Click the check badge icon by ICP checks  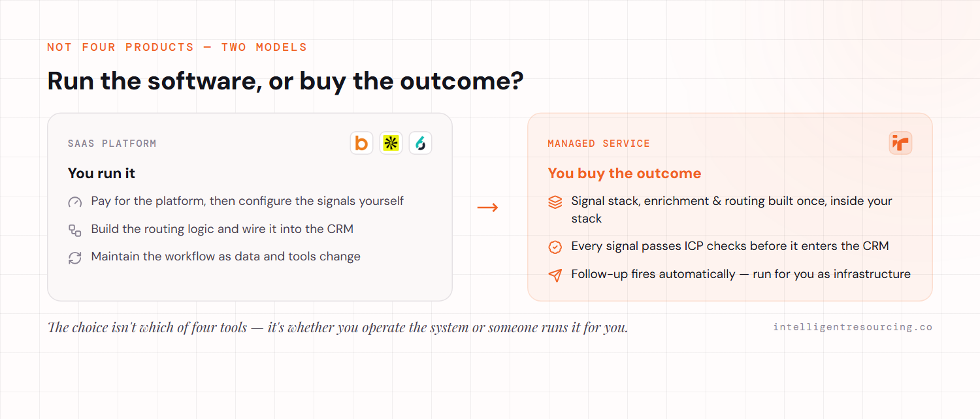tap(555, 247)
